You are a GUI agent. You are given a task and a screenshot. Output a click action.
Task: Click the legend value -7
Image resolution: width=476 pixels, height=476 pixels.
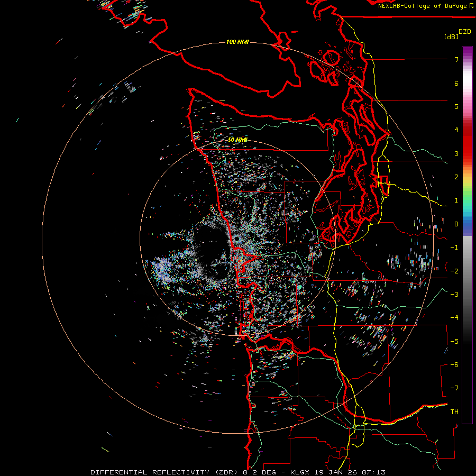click(454, 388)
